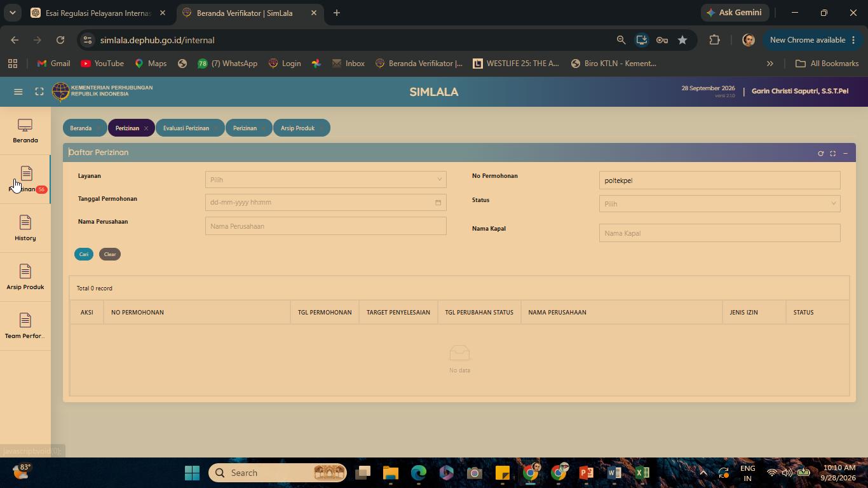Open File Explorer from the taskbar
The image size is (868, 488).
(390, 473)
